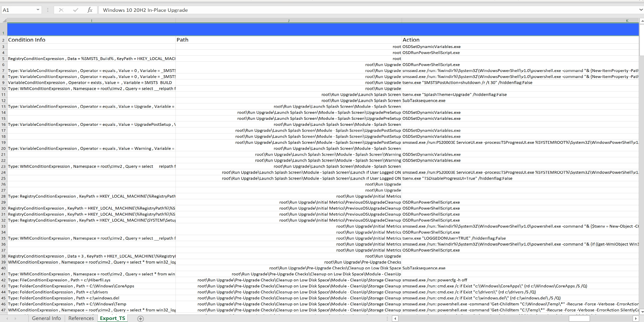Click row 28 Initial Metrics path cell
This screenshot has height=322, width=644.
(x=289, y=196)
